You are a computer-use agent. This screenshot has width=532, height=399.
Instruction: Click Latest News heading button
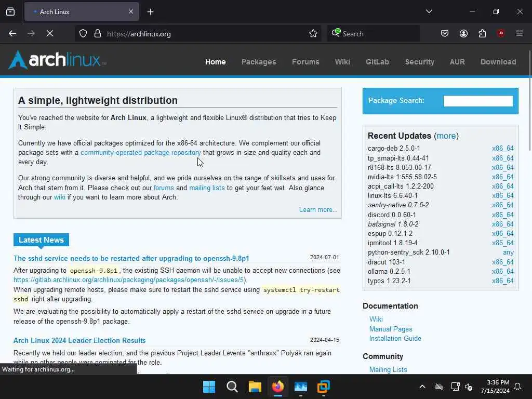pyautogui.click(x=42, y=240)
